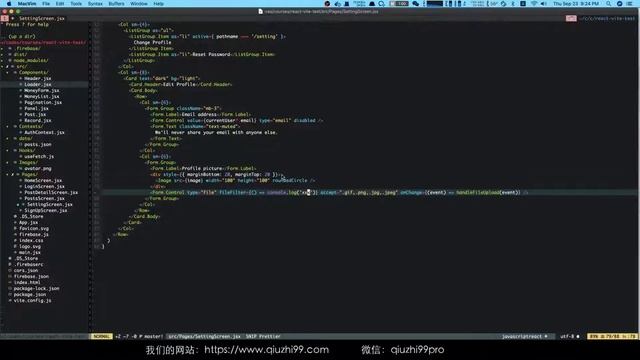Click the Bluetooth icon in menu bar
Viewport: 640px width, 360px height.
513,4
